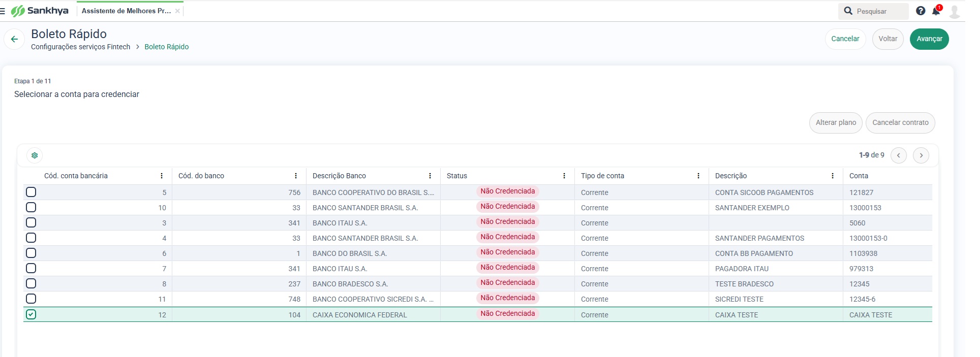Screen dimensions: 980x357
Task: Open the user profile avatar
Action: 955,11
